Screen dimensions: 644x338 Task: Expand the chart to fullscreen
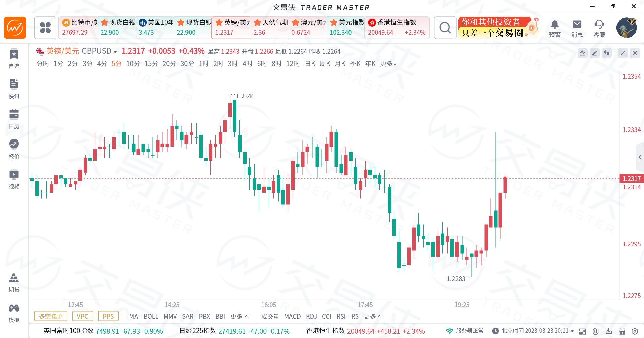click(623, 53)
